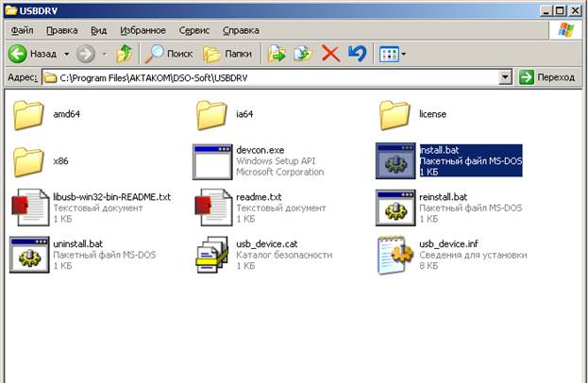Open the Поиск search tool
This screenshot has width=588, height=383.
coord(169,54)
